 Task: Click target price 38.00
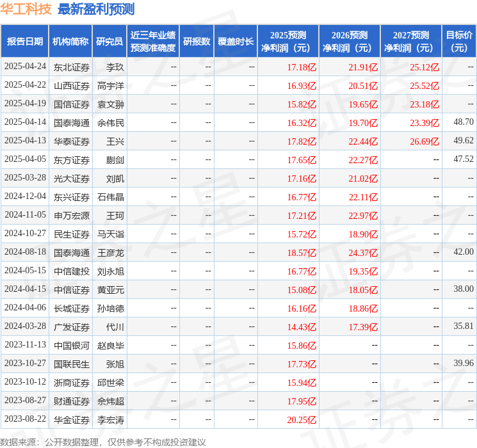pyautogui.click(x=464, y=289)
